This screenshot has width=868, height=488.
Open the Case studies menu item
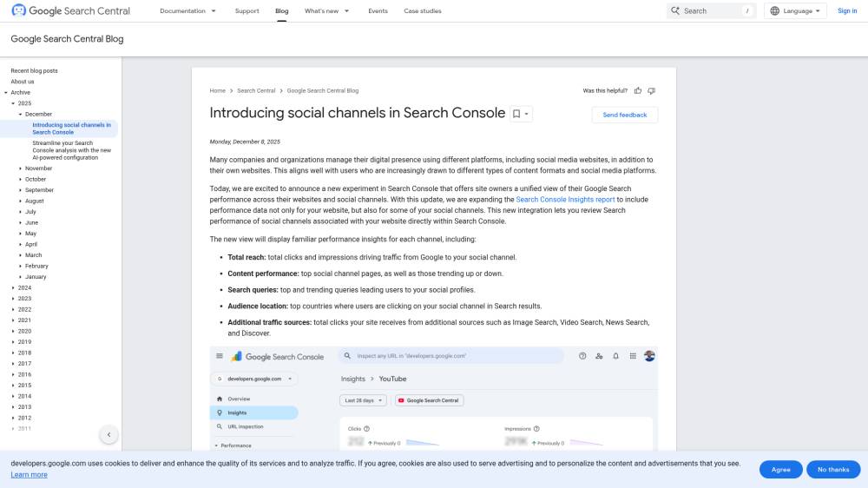[x=423, y=11]
